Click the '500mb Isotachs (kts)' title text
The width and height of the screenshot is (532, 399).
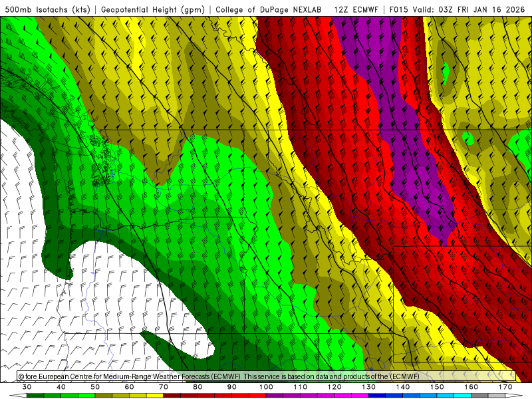click(x=48, y=9)
